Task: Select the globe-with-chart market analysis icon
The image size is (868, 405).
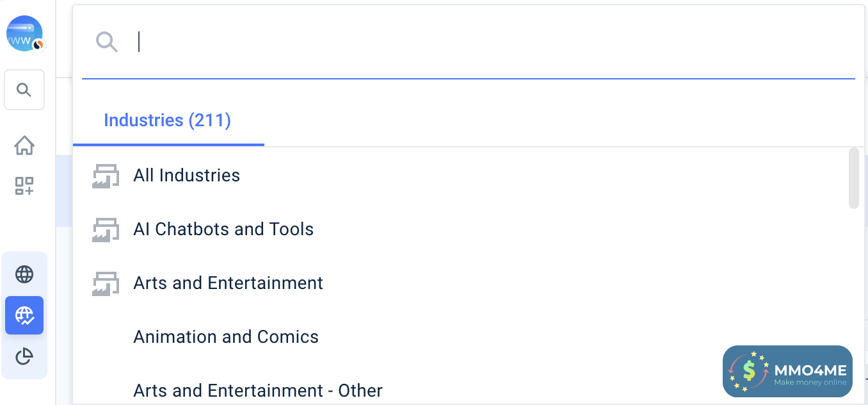Action: (24, 315)
